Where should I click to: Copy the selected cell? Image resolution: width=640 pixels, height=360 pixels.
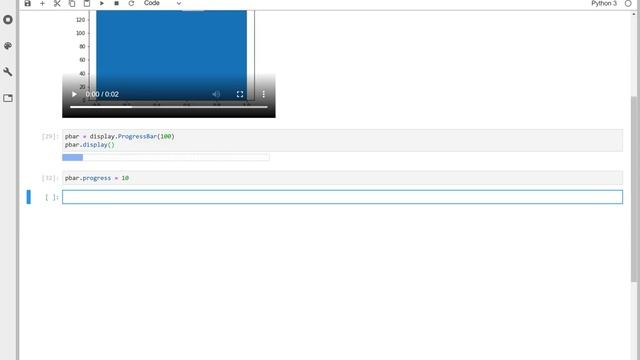[x=72, y=3]
